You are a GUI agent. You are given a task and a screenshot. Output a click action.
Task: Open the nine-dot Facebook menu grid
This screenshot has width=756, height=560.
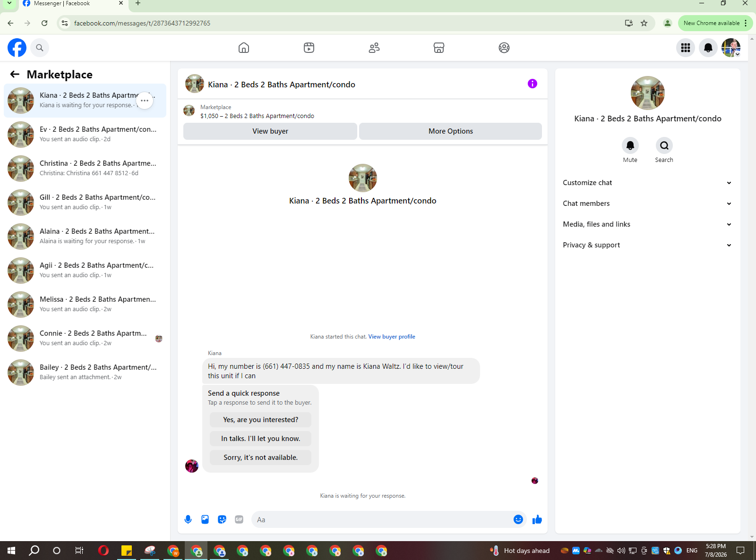click(x=686, y=48)
